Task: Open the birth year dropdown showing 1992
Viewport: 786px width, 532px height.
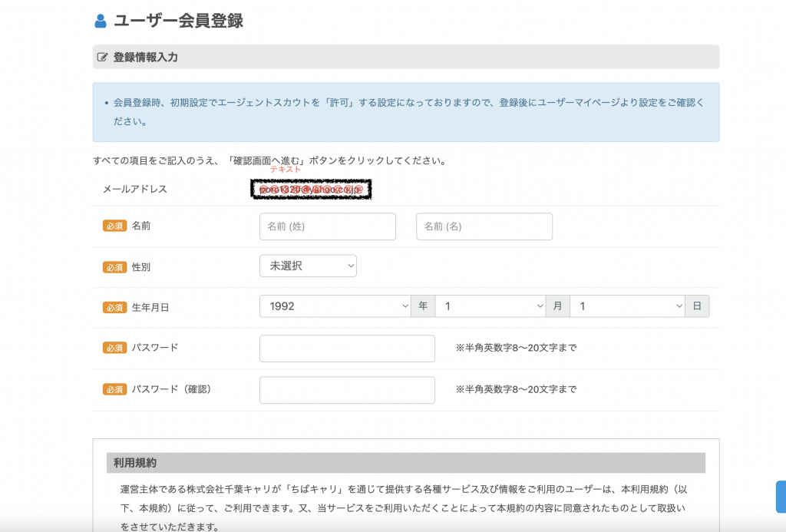Action: click(x=335, y=306)
